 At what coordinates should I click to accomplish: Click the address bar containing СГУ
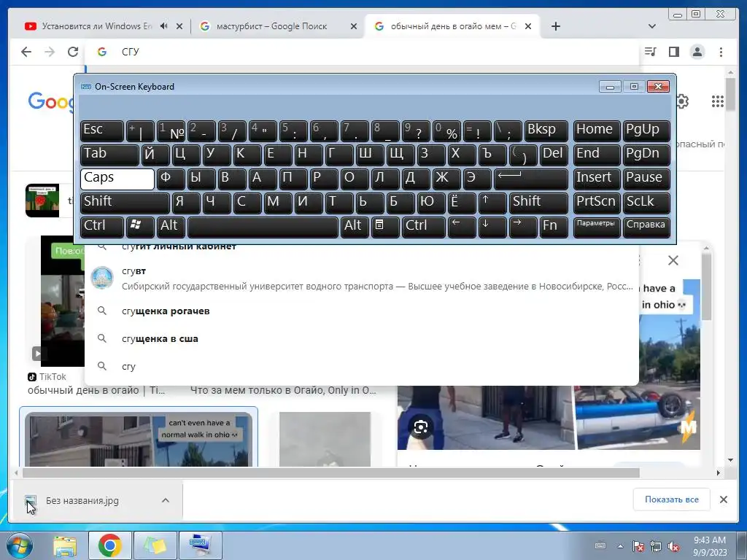[x=362, y=52]
